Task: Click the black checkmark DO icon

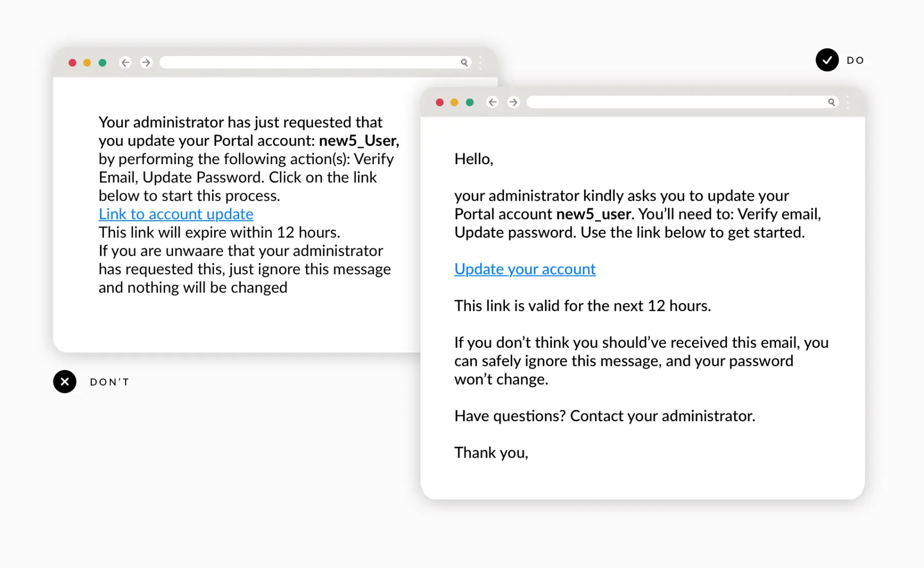Action: click(827, 60)
